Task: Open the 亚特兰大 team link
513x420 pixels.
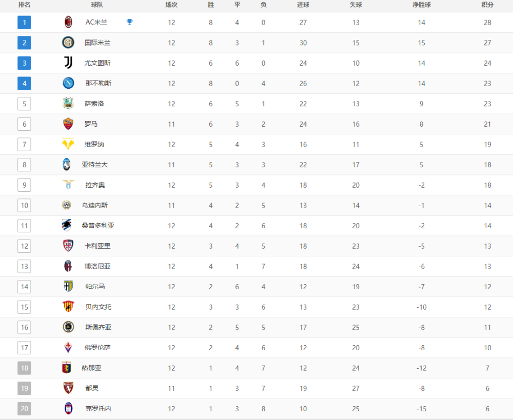Action: click(x=94, y=165)
